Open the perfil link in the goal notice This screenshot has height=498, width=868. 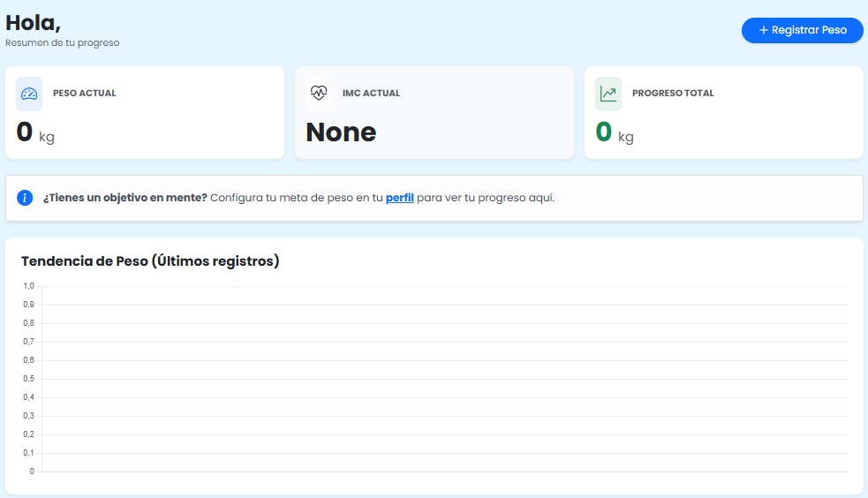tap(399, 198)
